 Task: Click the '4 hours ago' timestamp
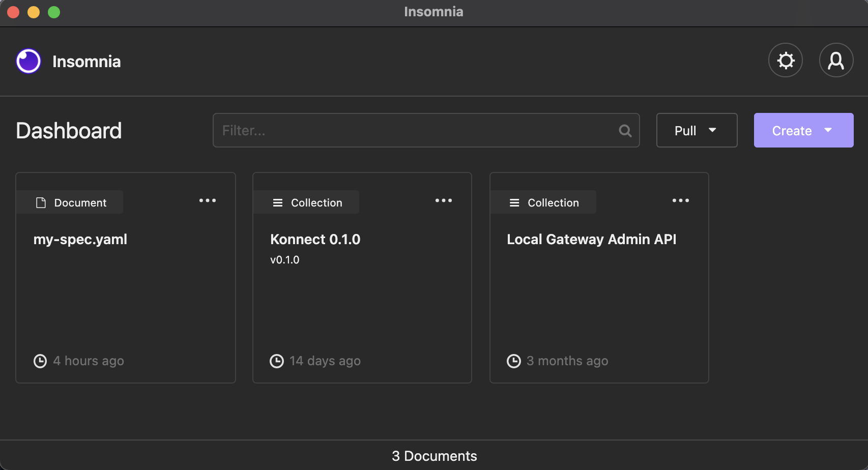tap(89, 361)
